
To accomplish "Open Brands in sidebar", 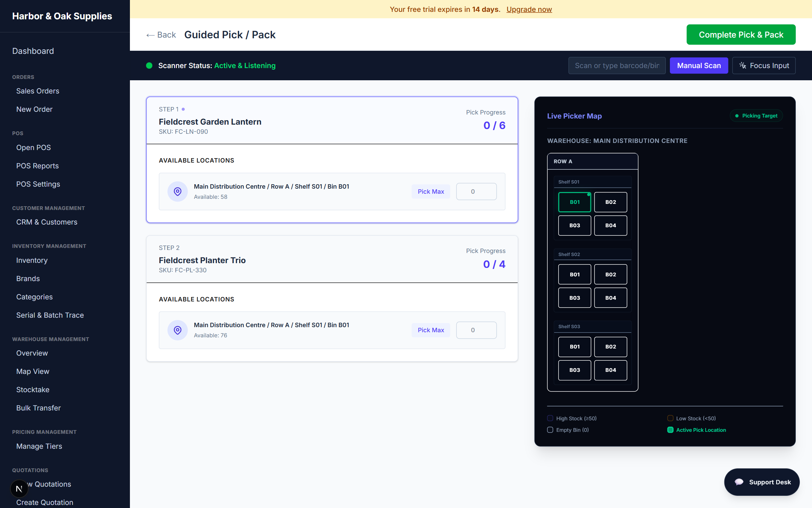I will tap(28, 279).
